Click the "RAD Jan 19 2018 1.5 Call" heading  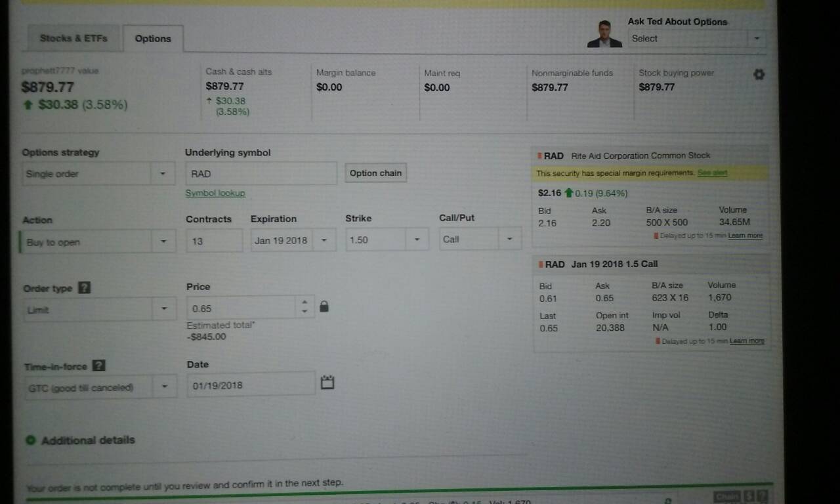pos(601,264)
